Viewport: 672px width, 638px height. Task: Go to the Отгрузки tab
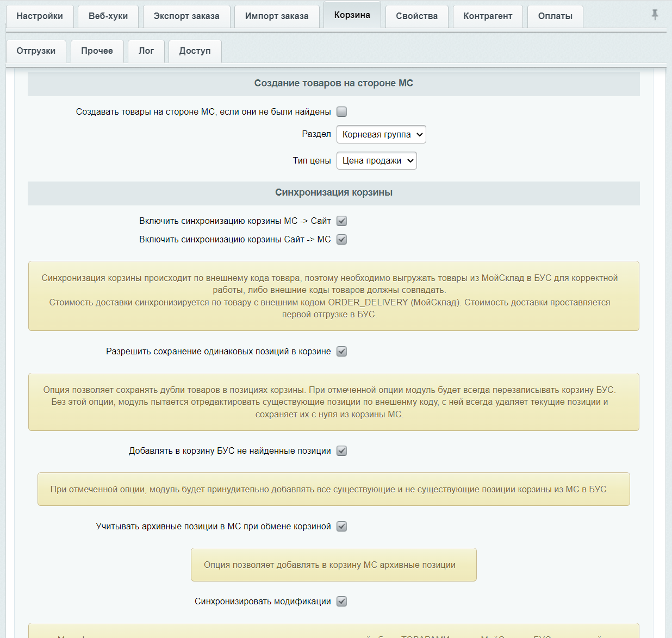pyautogui.click(x=36, y=51)
